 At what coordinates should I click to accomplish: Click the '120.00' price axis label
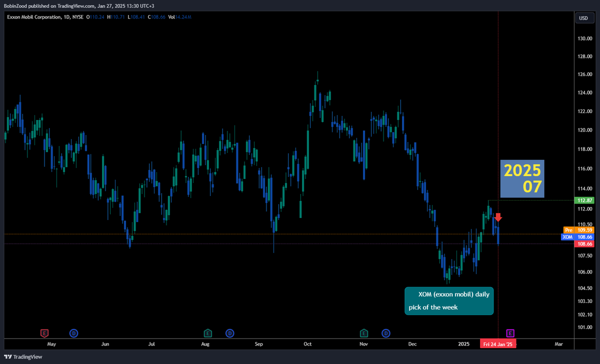584,130
